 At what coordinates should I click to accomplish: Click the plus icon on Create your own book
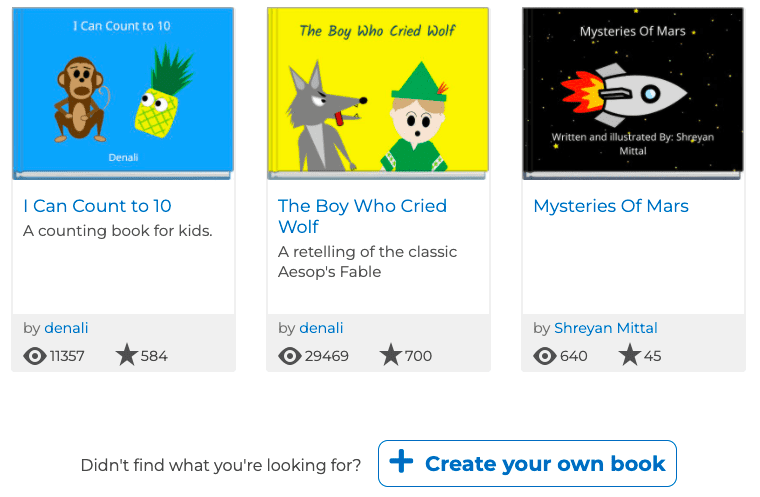[x=401, y=462]
